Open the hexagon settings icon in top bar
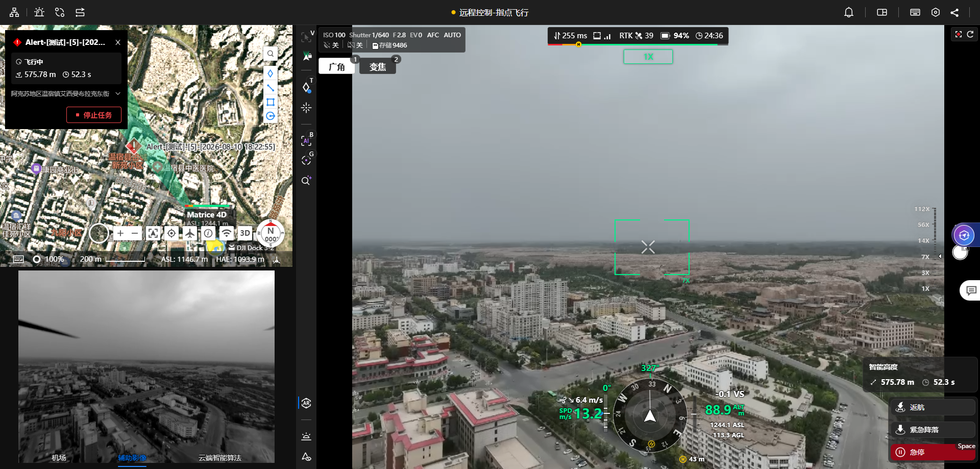The image size is (980, 469). coord(935,12)
